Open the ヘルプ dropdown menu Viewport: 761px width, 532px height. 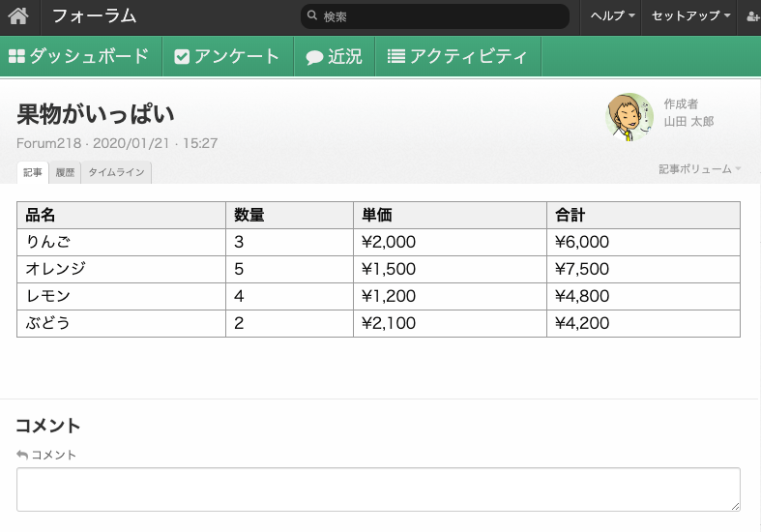click(x=612, y=16)
